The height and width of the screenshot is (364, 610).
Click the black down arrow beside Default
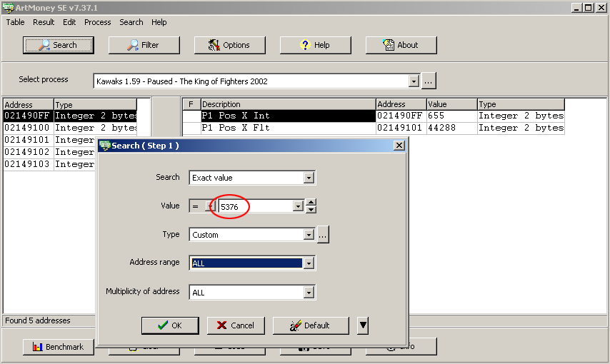(363, 325)
